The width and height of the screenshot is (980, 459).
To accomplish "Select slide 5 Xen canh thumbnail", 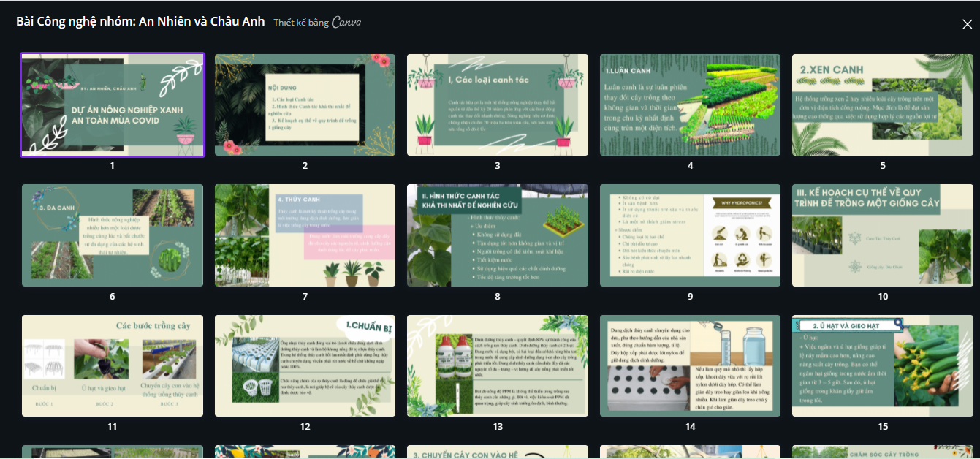I will tap(883, 105).
